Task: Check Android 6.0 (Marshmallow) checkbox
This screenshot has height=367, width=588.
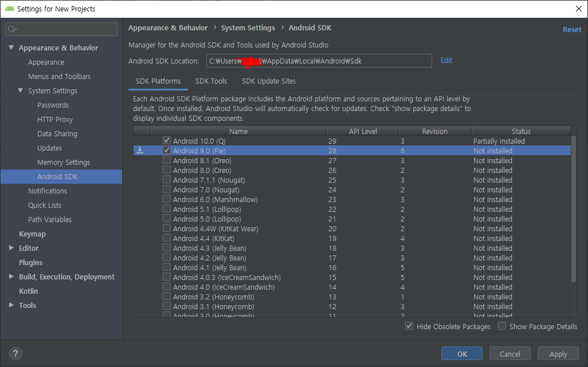Action: [167, 199]
